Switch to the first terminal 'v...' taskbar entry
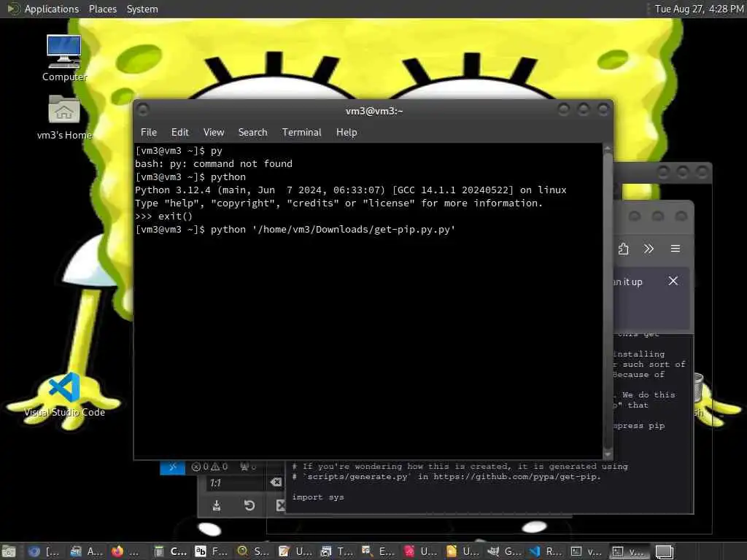Image resolution: width=747 pixels, height=560 pixels. click(x=587, y=551)
